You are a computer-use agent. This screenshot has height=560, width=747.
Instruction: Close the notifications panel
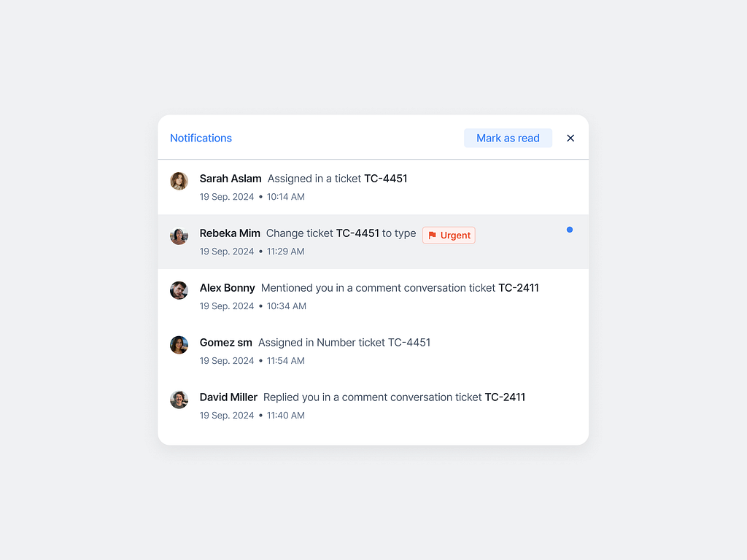(570, 138)
